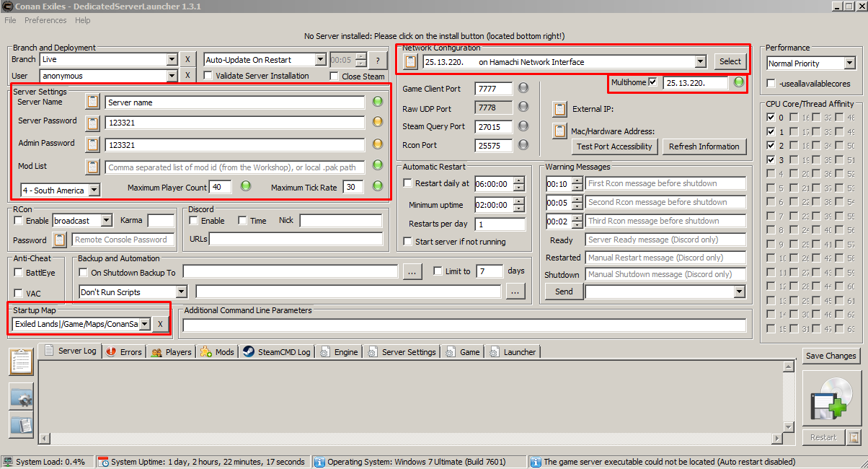Expand the Auto-Update On Restart dropdown

(320, 60)
